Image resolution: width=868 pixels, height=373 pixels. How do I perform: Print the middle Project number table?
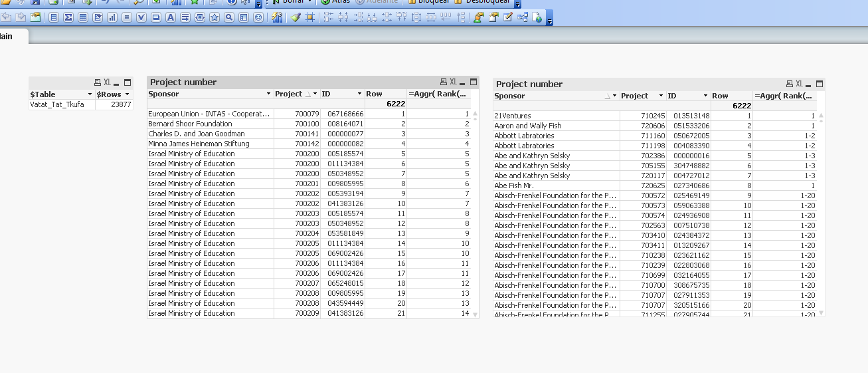[x=444, y=82]
